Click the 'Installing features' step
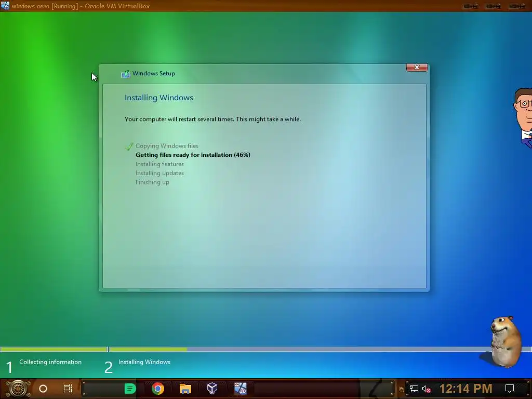 coord(159,164)
